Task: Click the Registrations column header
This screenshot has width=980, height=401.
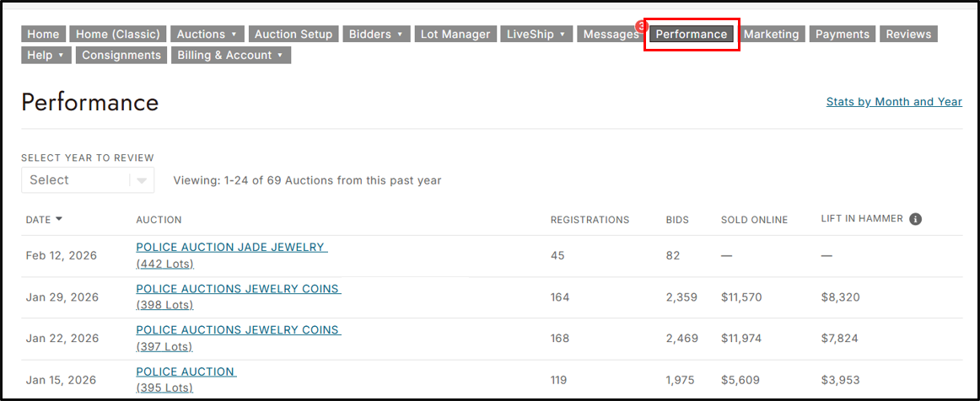Action: coord(590,220)
